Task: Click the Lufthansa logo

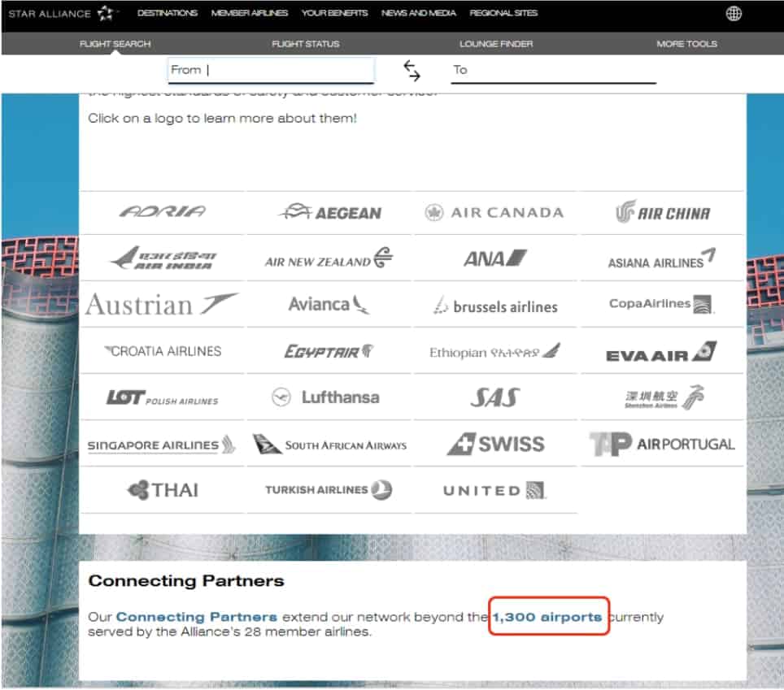Action: click(325, 397)
